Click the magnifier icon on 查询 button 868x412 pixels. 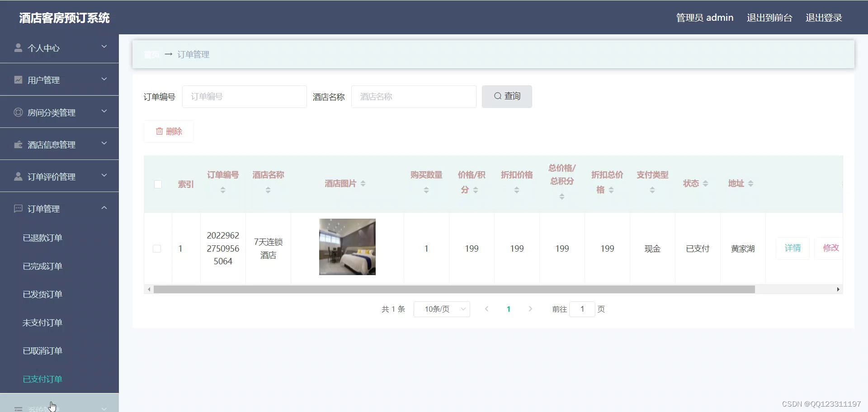click(x=497, y=96)
